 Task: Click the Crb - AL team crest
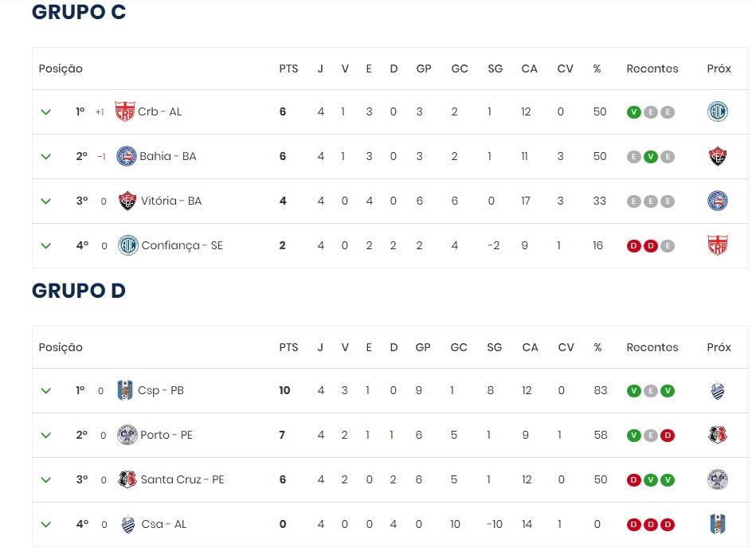click(x=125, y=111)
